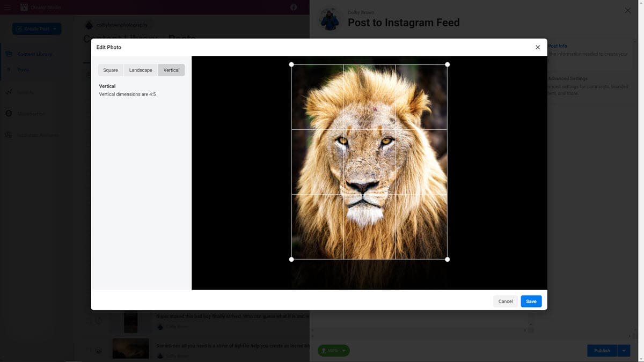Image resolution: width=644 pixels, height=362 pixels.
Task: Click the bottom-right crop handle
Action: [448, 260]
